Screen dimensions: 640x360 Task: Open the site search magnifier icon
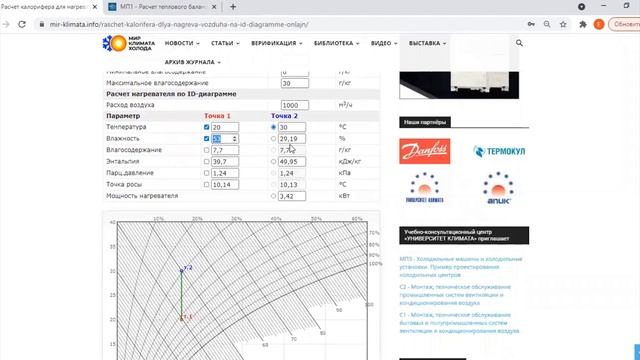(x=519, y=43)
